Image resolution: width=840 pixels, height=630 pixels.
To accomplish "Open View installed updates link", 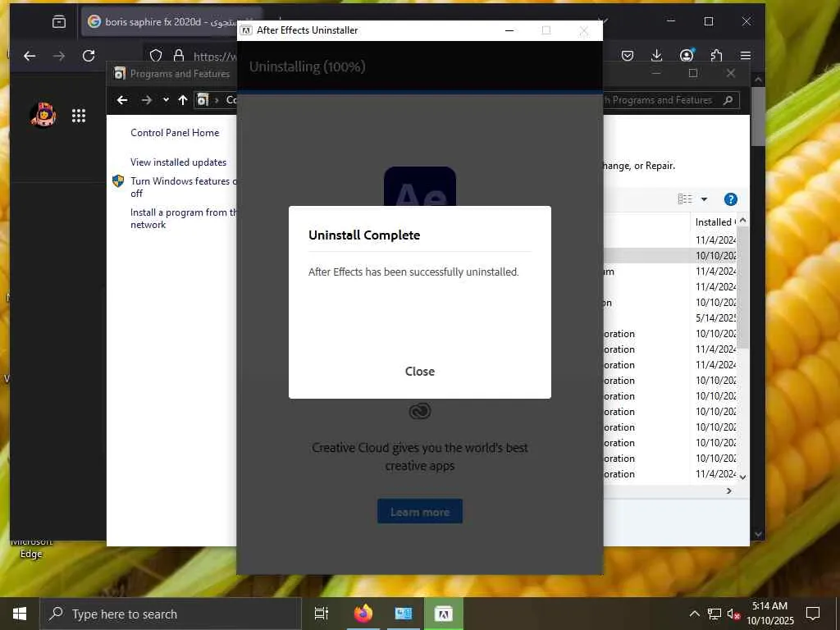I will click(178, 162).
